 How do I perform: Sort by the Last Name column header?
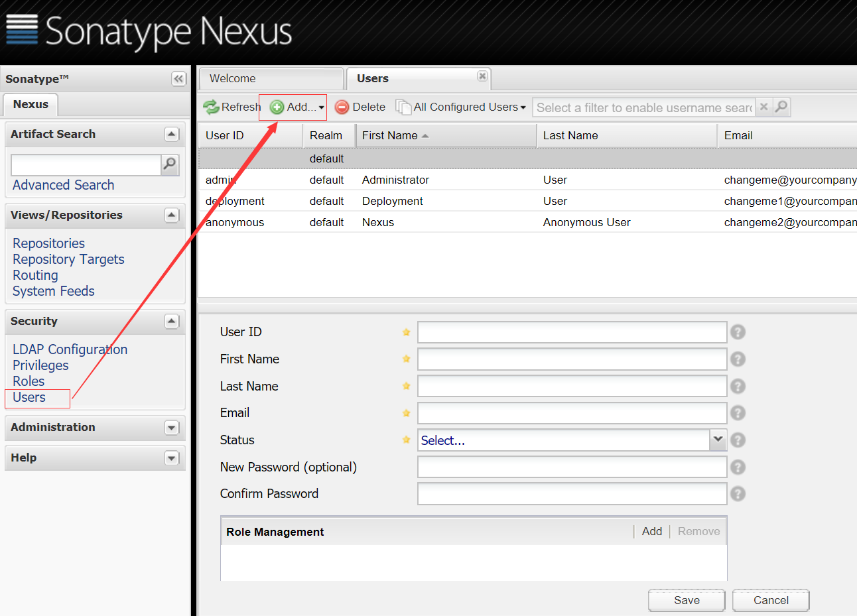626,135
